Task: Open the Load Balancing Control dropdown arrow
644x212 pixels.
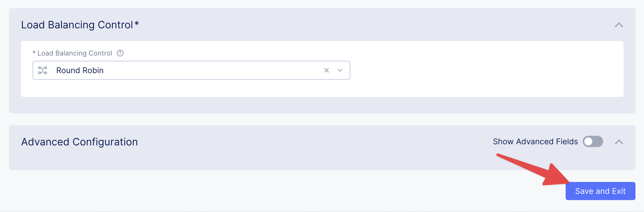Action: 340,70
